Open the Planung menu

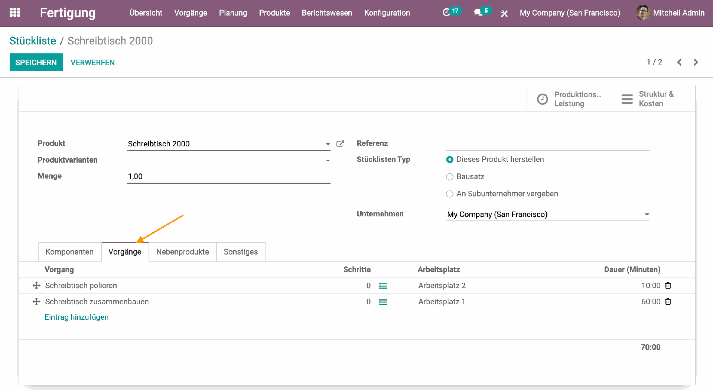(233, 13)
